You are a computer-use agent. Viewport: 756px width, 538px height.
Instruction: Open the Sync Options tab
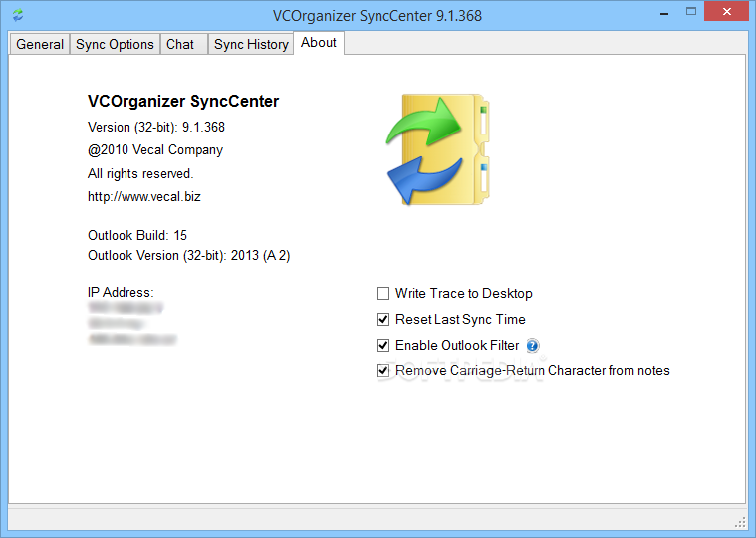115,44
